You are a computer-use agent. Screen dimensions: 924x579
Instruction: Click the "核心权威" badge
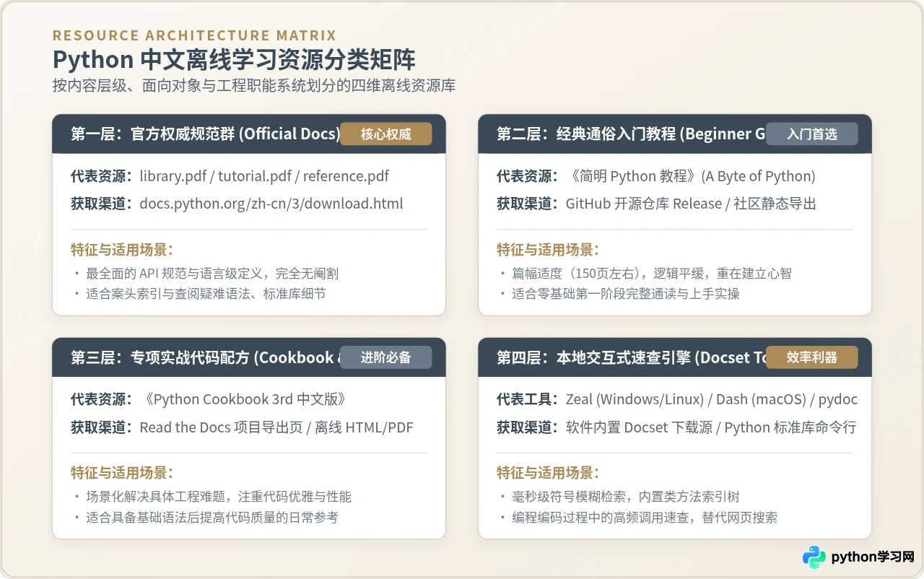click(x=386, y=134)
